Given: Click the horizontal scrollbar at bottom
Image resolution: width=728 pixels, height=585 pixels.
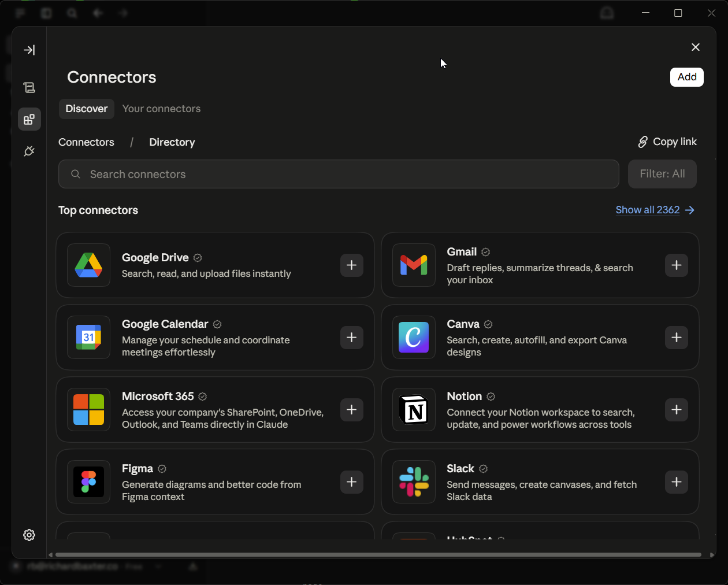Looking at the screenshot, I should (378, 555).
